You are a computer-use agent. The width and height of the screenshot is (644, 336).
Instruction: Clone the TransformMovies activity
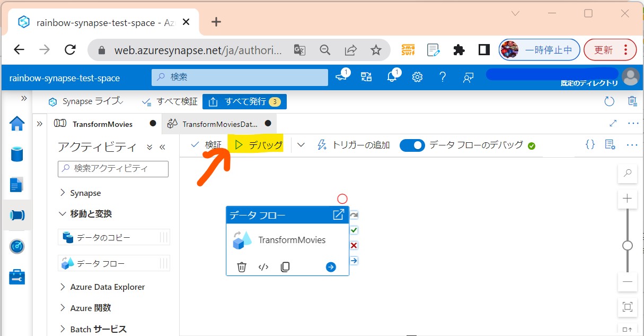285,267
